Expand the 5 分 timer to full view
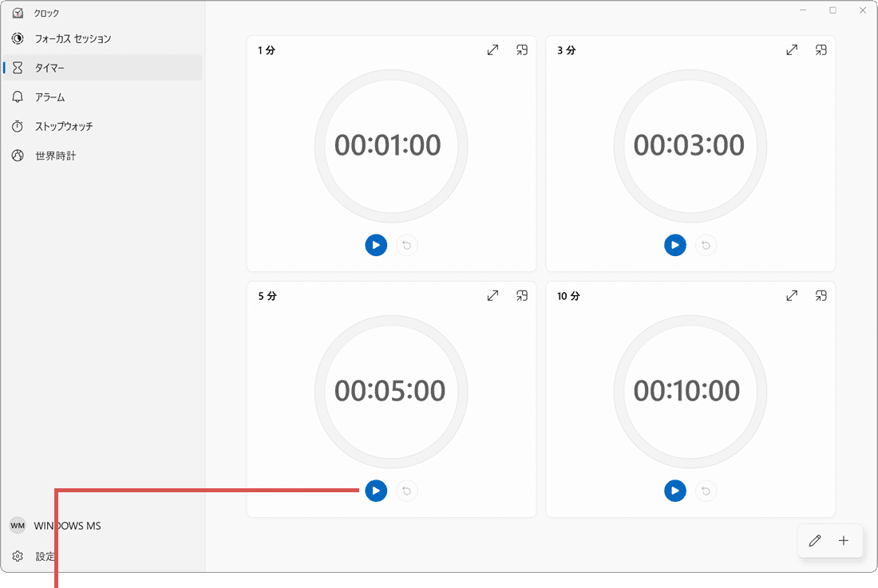 coord(493,296)
